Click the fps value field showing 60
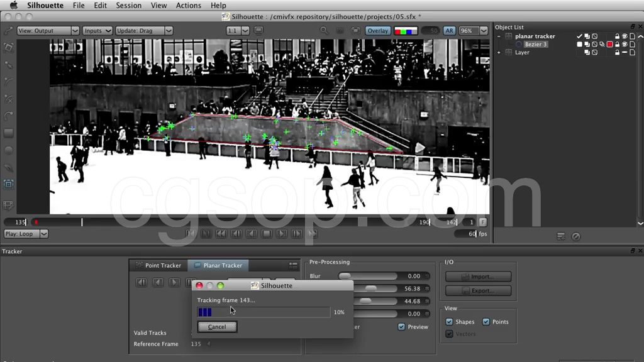Screen dimensions: 644x362 466,234
